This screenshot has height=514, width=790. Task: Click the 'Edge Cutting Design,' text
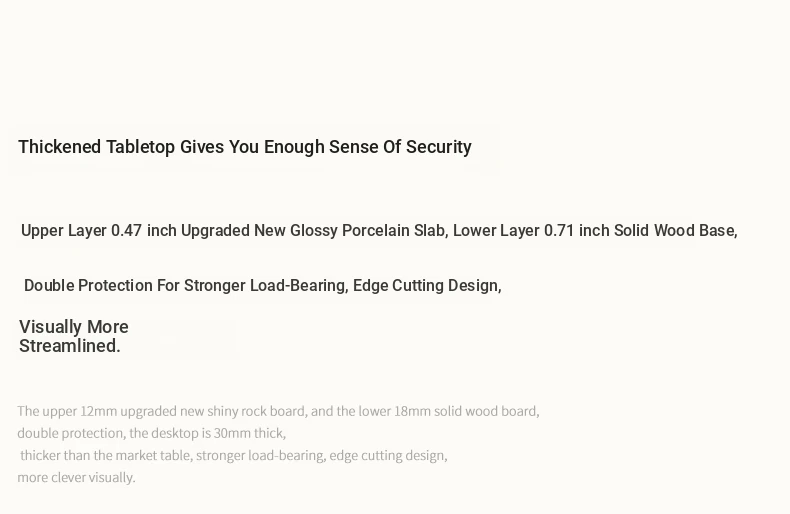coord(427,286)
